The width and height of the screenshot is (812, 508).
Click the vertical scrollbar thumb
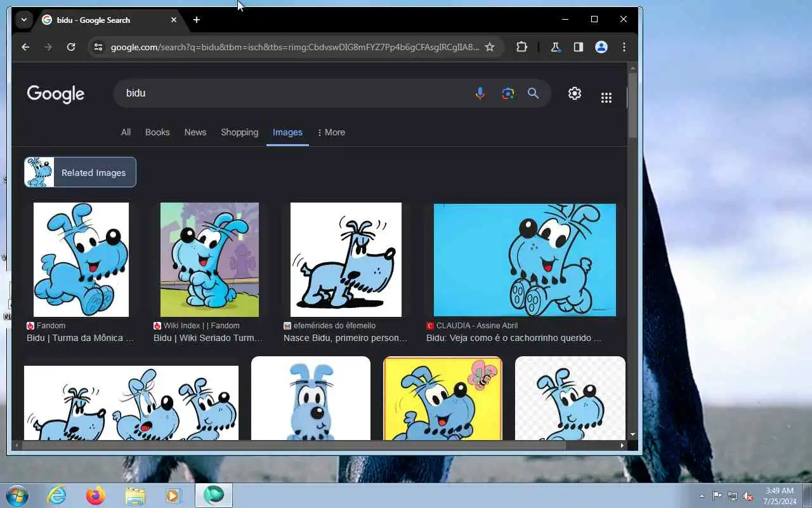pos(632,105)
